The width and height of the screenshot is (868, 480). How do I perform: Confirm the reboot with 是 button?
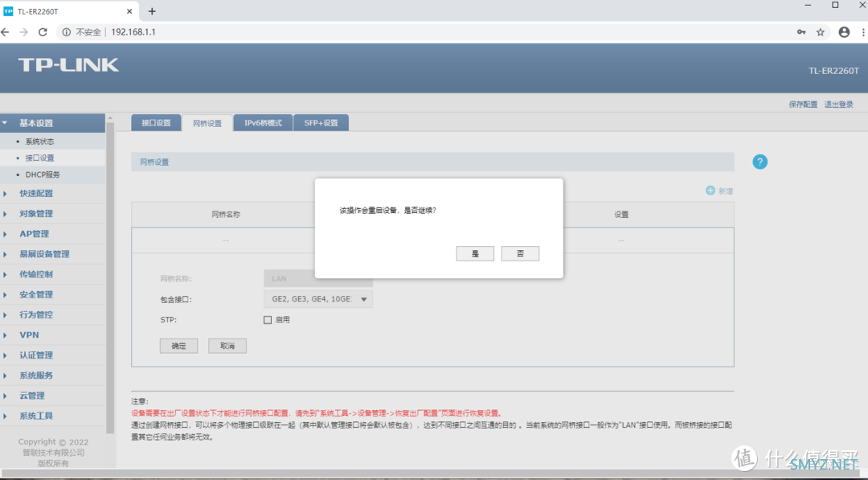475,253
